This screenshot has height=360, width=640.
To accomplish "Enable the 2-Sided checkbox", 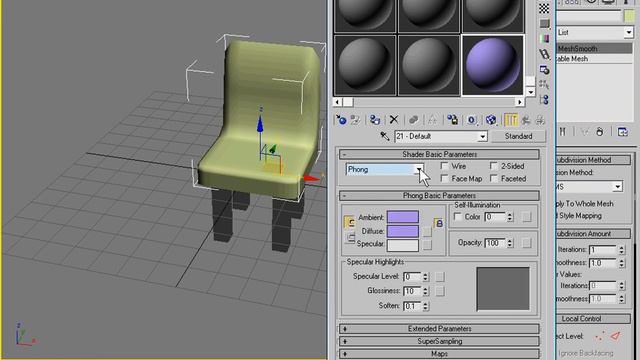I will tap(493, 166).
